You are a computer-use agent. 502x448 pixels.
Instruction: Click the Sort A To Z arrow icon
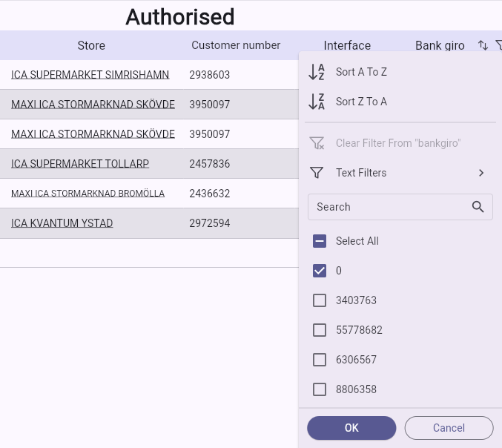317,72
